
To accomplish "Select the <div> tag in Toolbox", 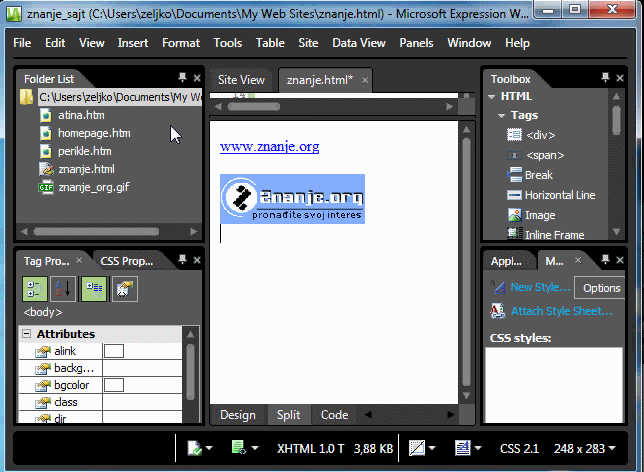I will tap(539, 135).
